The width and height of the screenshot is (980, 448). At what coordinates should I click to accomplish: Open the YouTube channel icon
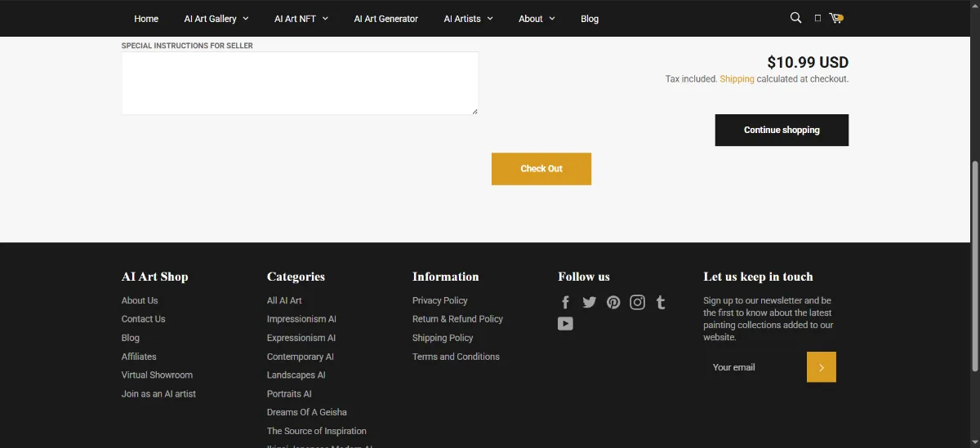click(x=565, y=324)
